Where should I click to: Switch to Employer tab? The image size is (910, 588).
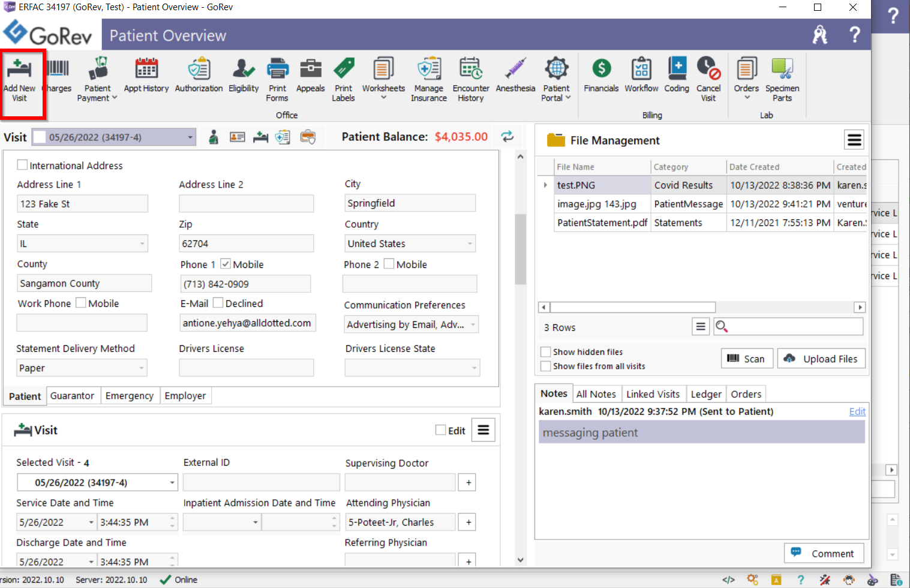[x=185, y=396]
